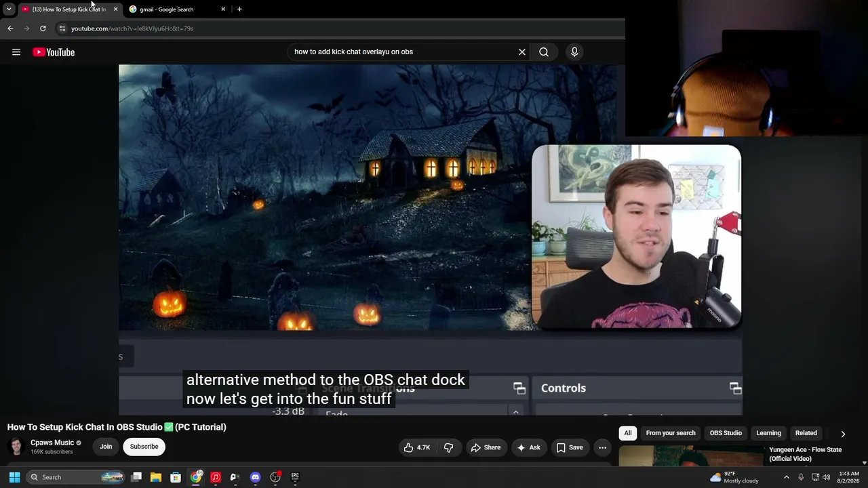Join the Cpaws Music channel membership

[106, 447]
